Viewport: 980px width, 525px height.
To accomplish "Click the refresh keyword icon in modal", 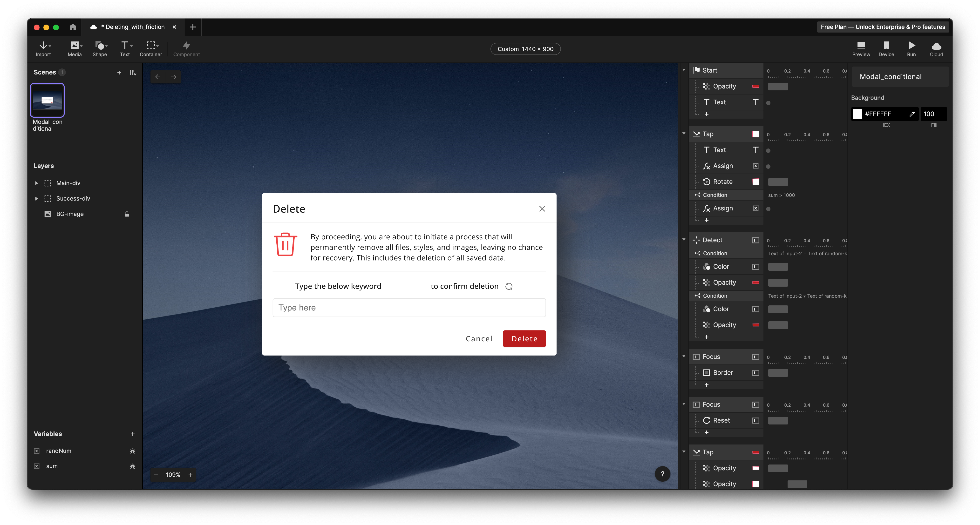I will [509, 286].
